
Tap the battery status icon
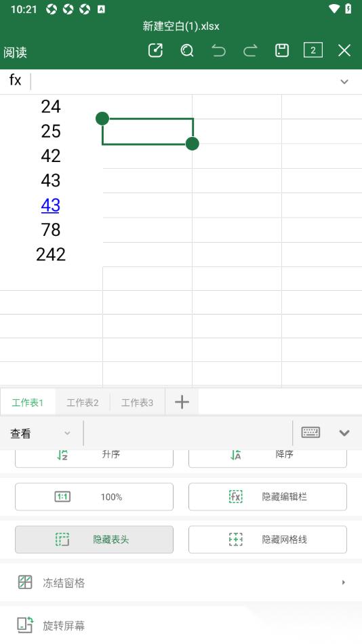[x=348, y=9]
